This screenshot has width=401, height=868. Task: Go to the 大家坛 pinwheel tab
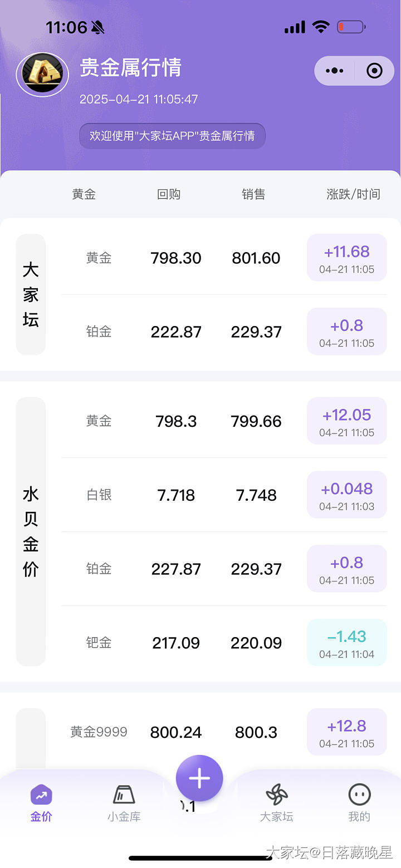click(x=277, y=803)
